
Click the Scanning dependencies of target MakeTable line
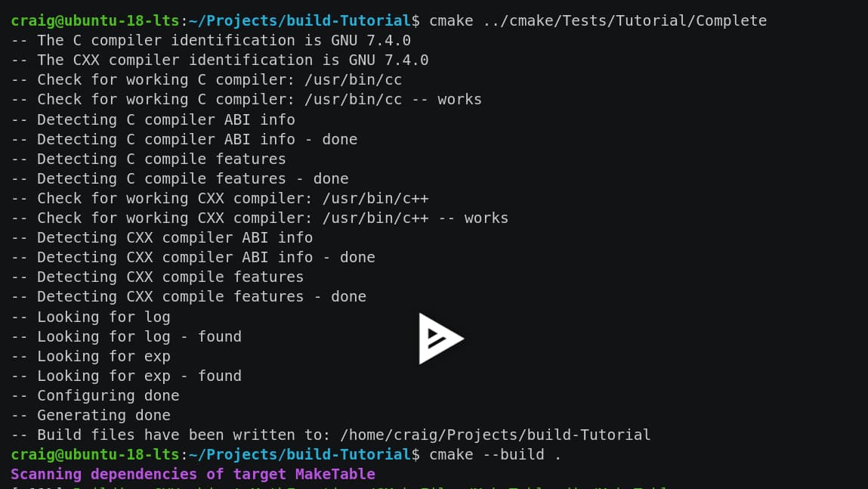pyautogui.click(x=193, y=474)
